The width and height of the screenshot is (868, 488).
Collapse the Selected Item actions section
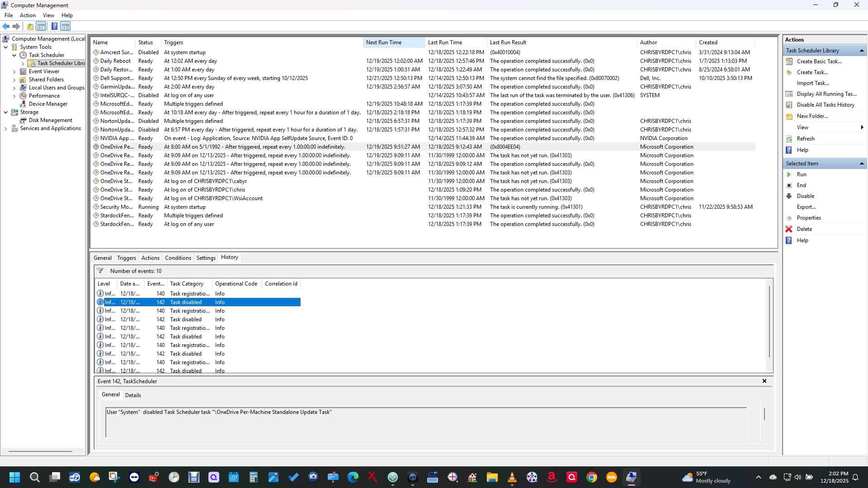(861, 164)
